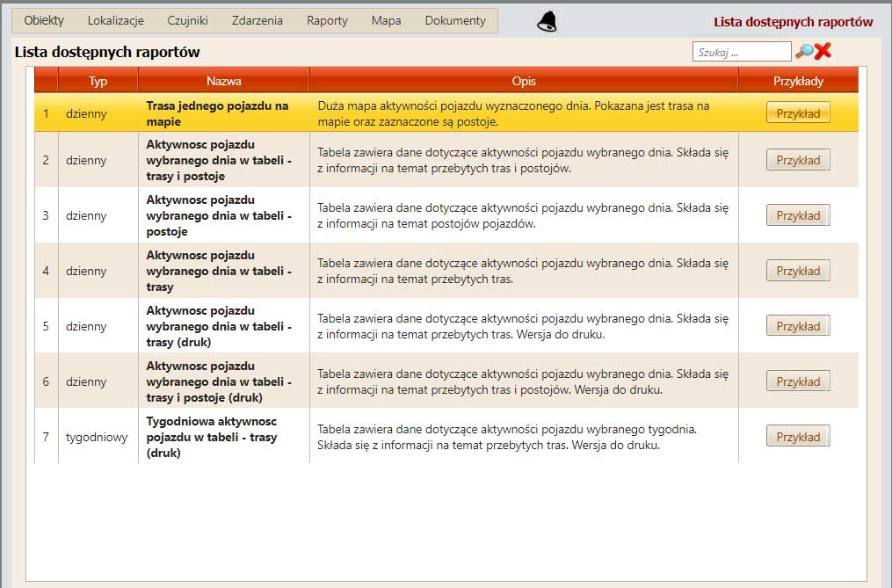Click the Przykłady column header

[x=798, y=80]
